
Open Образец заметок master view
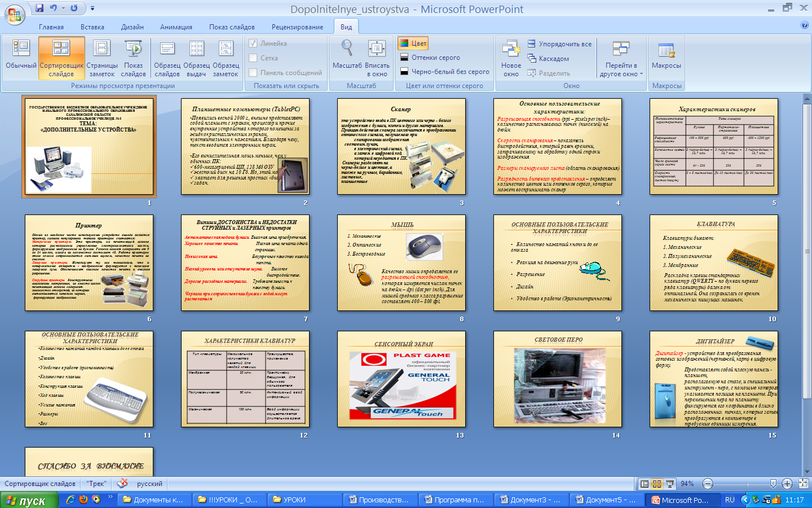coord(226,58)
